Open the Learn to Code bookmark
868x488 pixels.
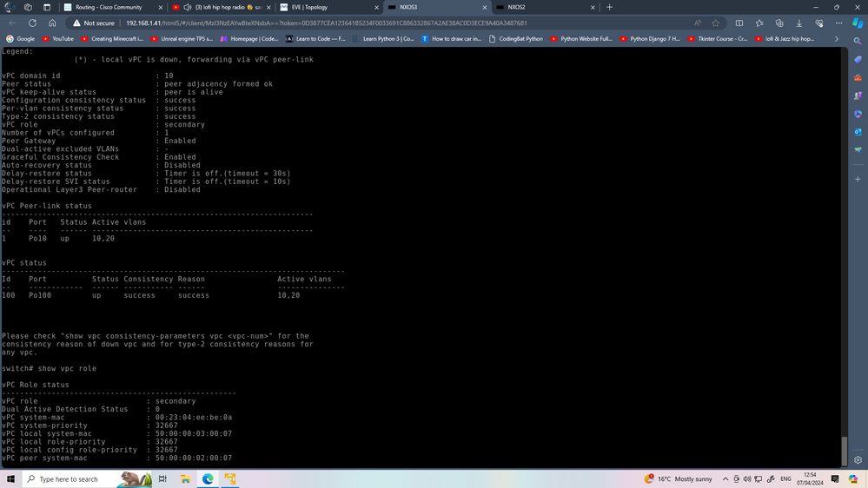[x=315, y=39]
